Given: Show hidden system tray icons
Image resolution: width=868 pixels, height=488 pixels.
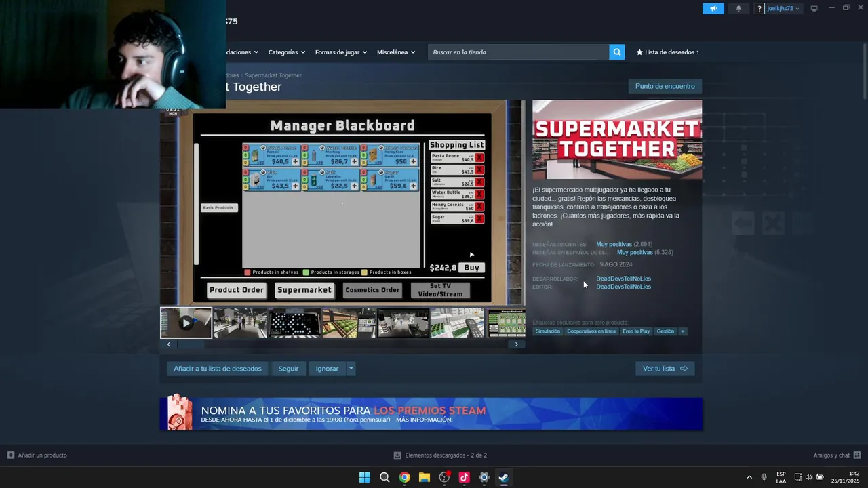Looking at the screenshot, I should (749, 477).
